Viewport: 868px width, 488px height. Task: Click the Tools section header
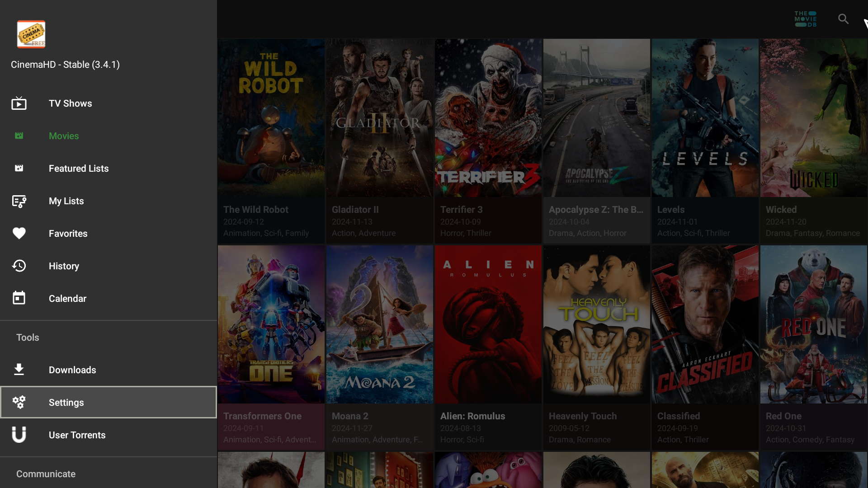(28, 338)
